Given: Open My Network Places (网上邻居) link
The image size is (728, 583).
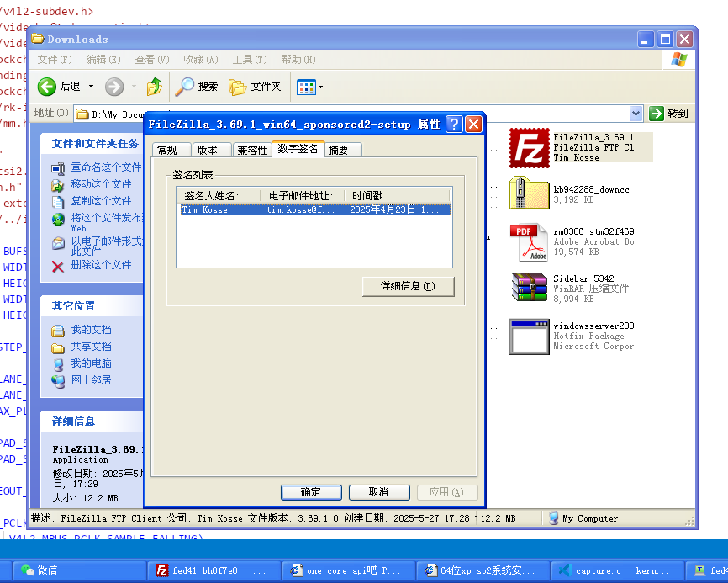Looking at the screenshot, I should coord(91,380).
